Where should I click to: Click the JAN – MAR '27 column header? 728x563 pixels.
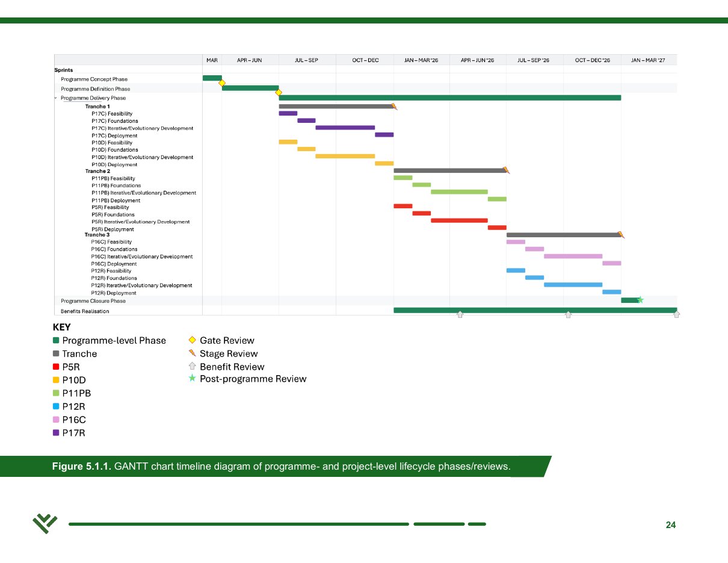tap(649, 60)
